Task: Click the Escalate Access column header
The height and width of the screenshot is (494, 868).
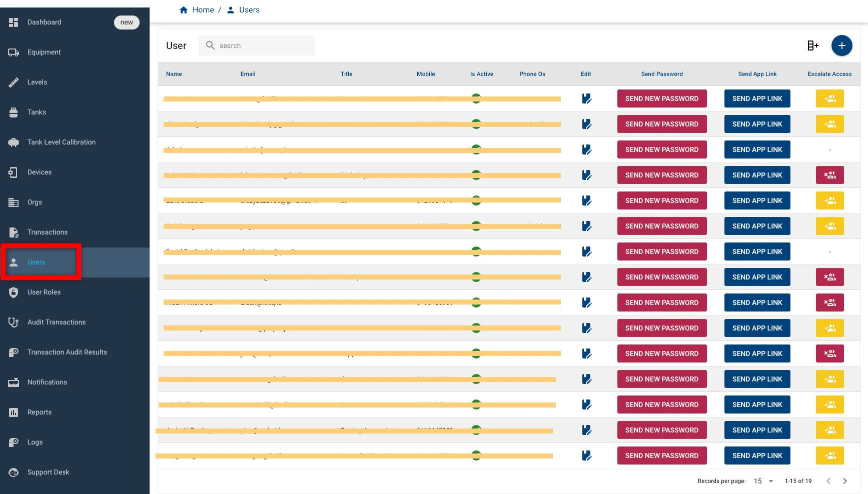Action: click(x=829, y=74)
